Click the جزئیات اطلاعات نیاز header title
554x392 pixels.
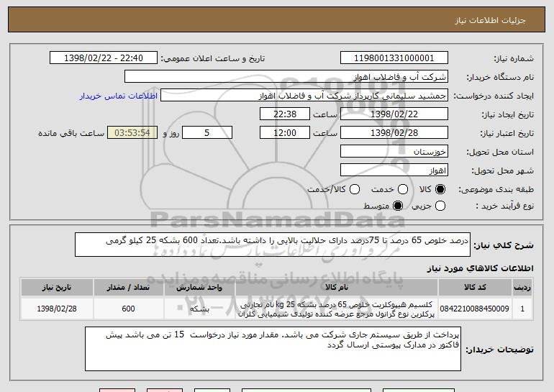(490, 20)
